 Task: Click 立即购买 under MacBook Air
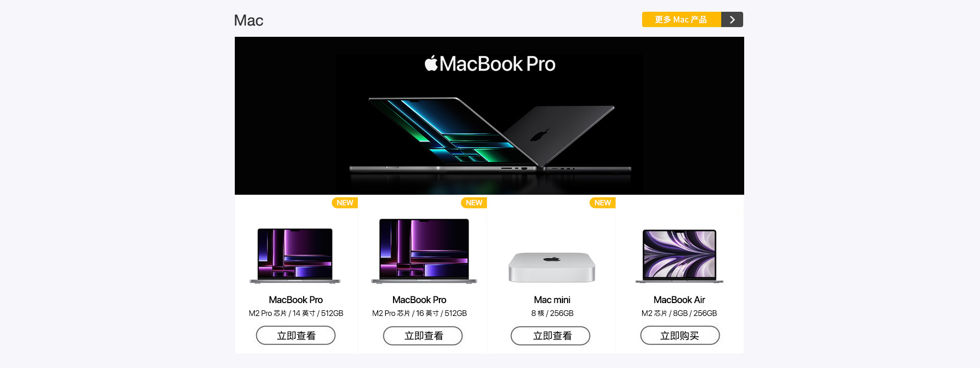[680, 335]
